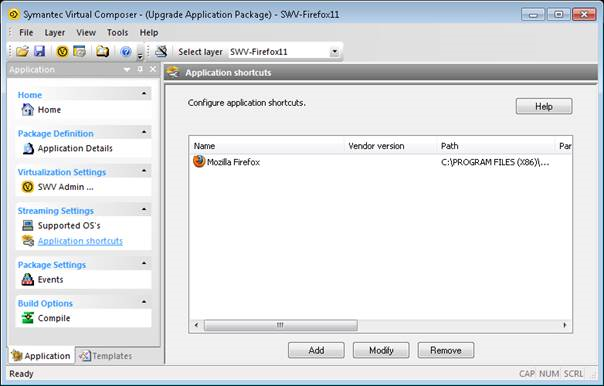
Task: Click the Application shortcuts header icon
Action: click(173, 72)
